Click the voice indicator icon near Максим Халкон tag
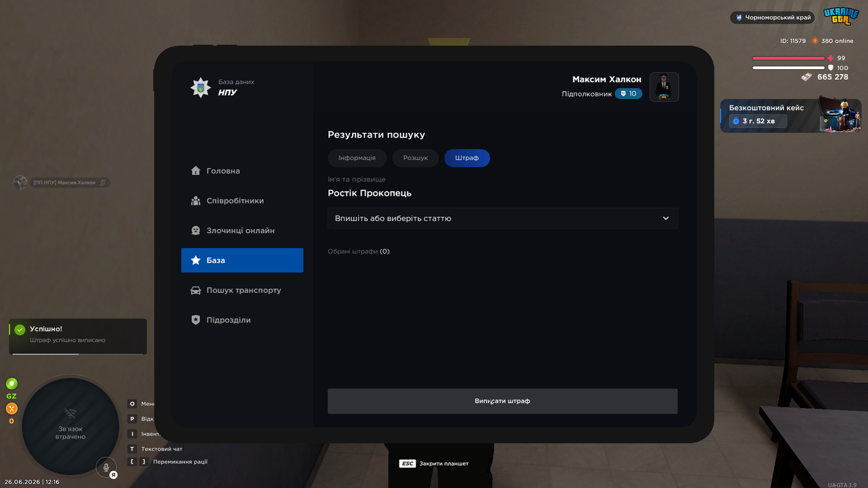 point(102,182)
